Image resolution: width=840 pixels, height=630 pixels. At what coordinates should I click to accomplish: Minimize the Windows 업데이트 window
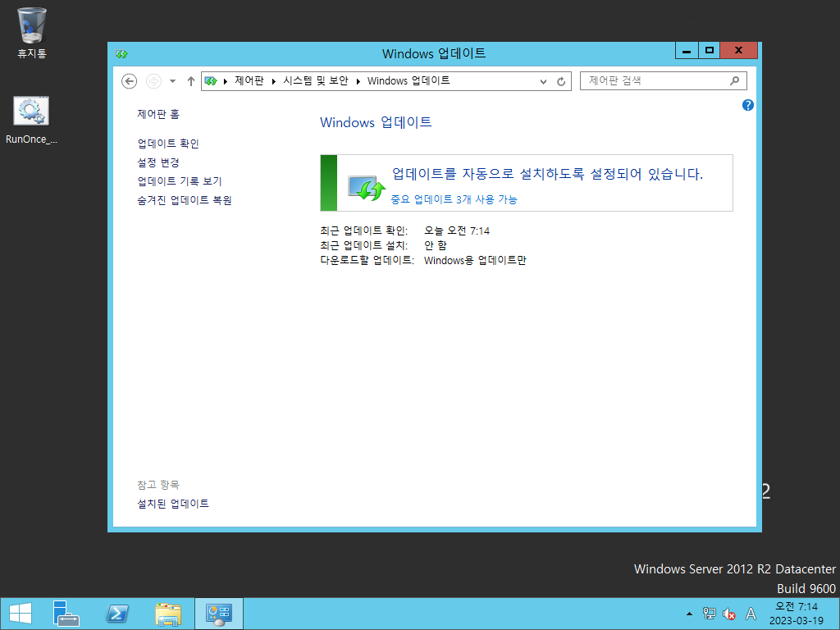click(x=687, y=51)
